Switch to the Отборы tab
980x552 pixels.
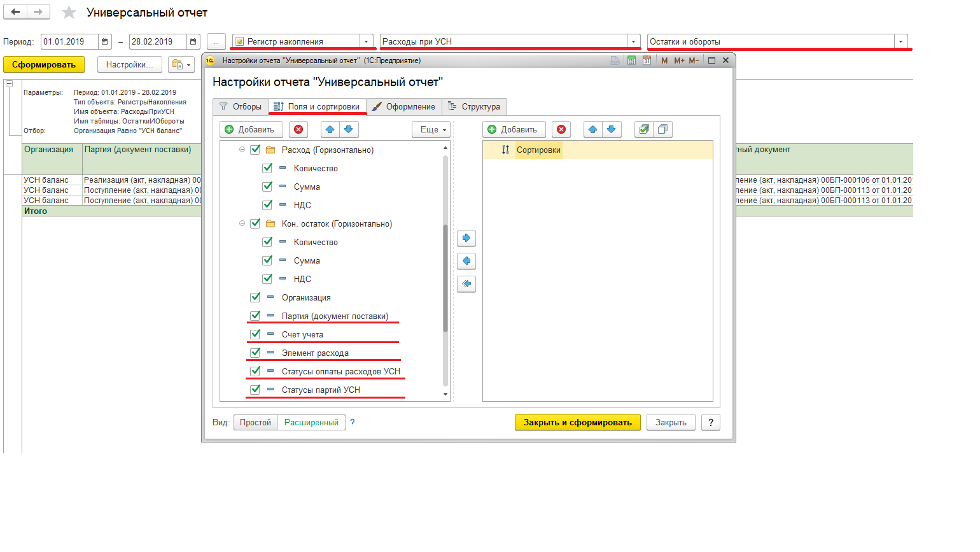coord(241,107)
